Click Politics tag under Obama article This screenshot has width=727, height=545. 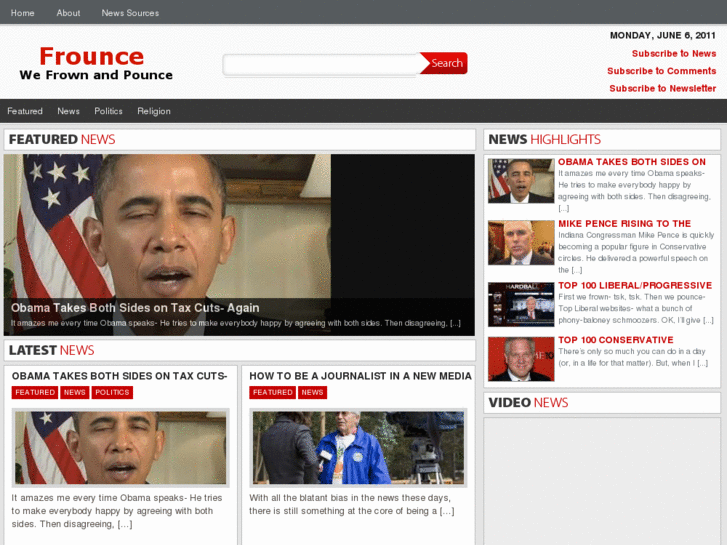(x=112, y=393)
